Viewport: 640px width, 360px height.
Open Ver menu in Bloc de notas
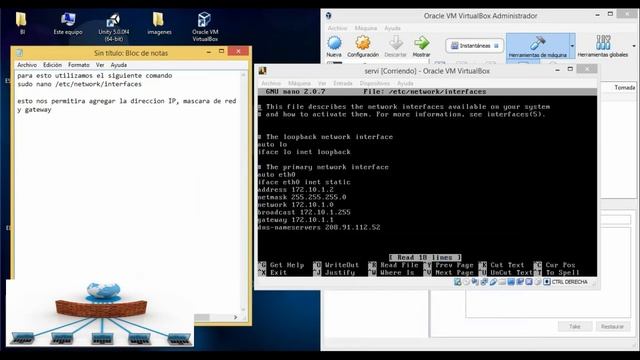[100, 65]
